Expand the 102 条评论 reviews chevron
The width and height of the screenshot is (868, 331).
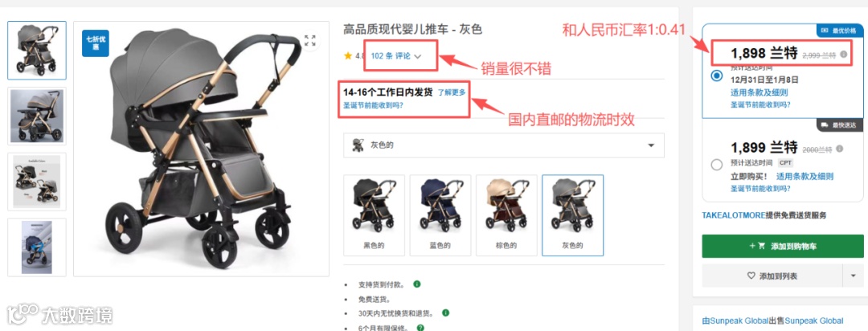418,56
